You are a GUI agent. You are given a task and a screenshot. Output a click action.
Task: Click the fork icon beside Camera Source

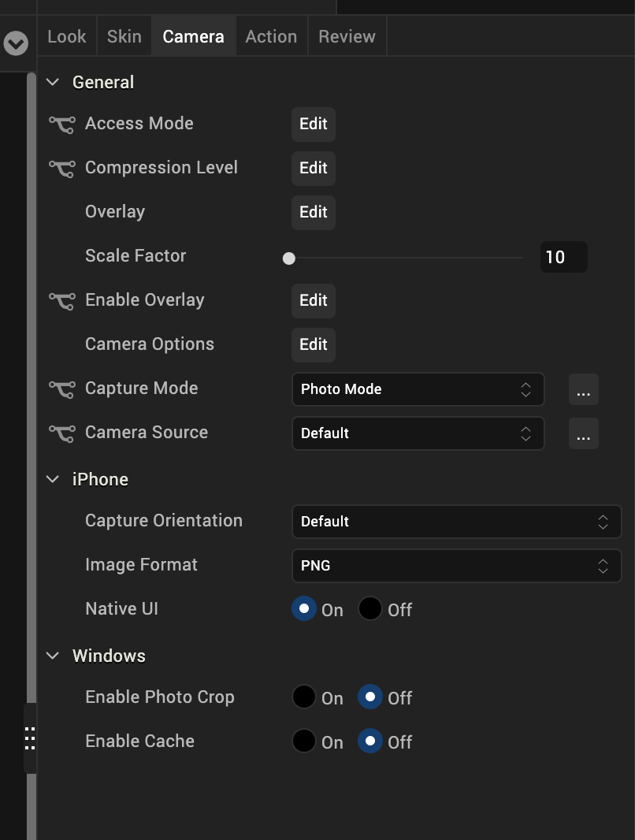61,433
